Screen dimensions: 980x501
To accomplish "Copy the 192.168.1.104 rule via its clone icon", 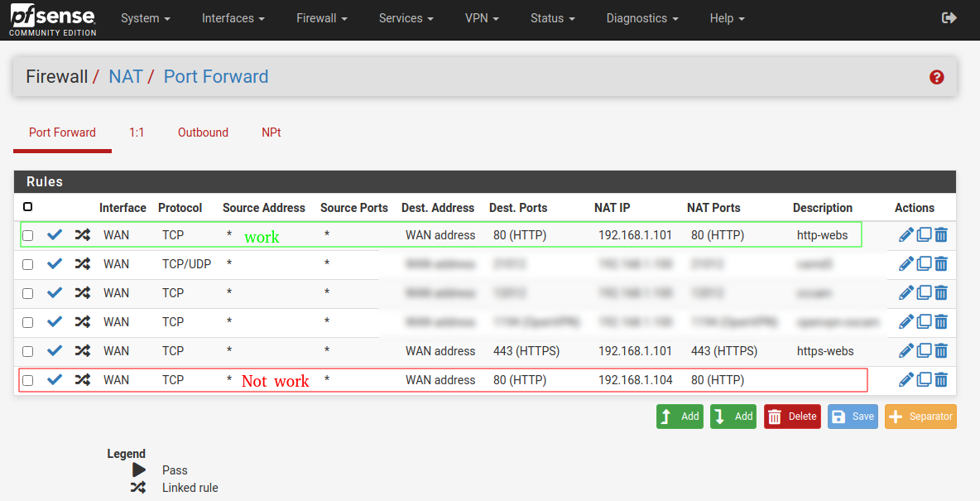I will coord(924,380).
